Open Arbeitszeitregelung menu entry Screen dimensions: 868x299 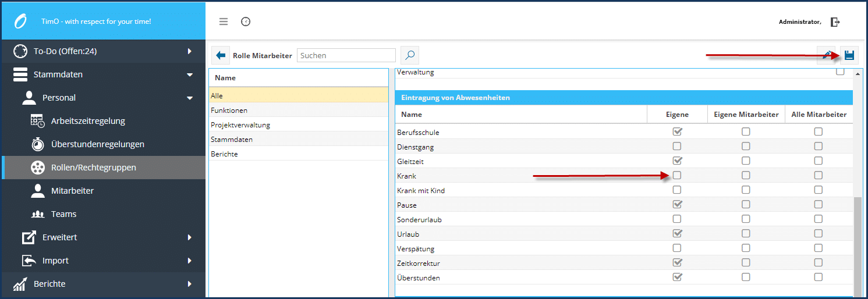[88, 121]
